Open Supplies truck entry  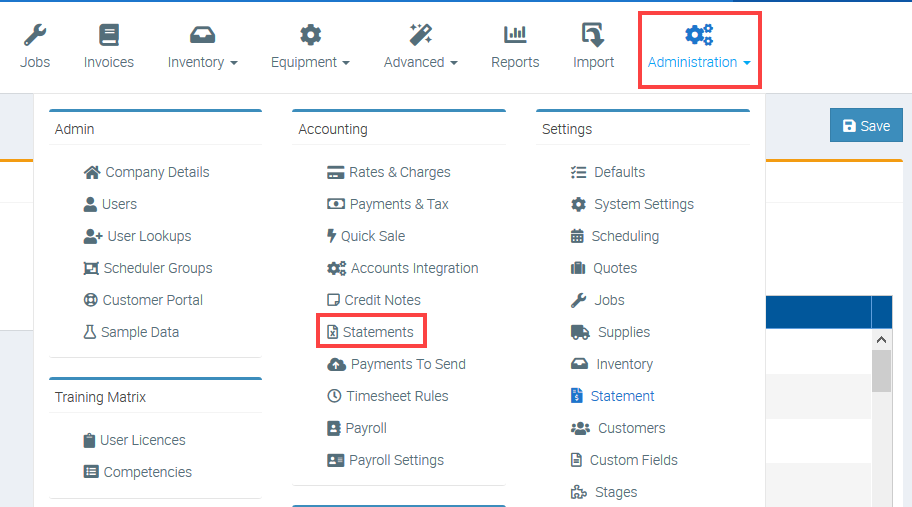(x=610, y=332)
